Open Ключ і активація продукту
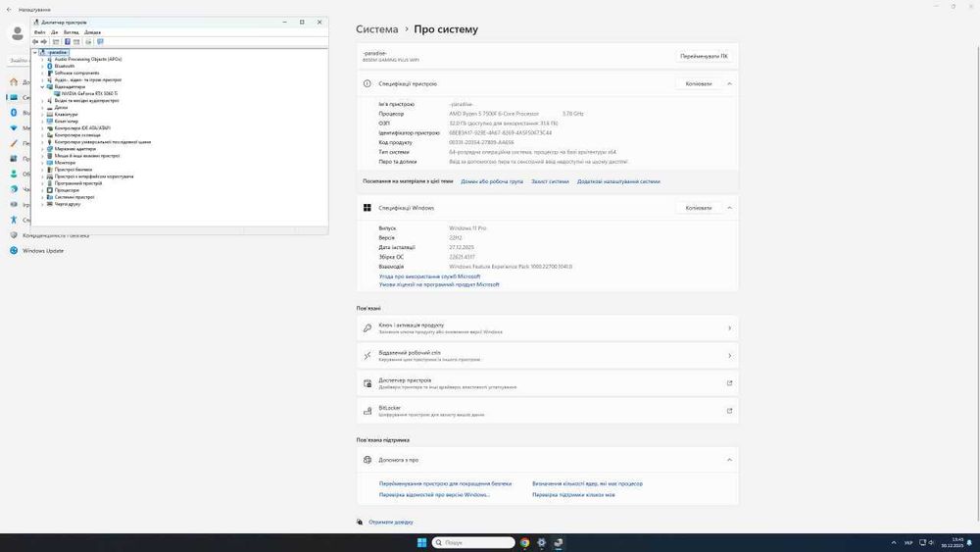The height and width of the screenshot is (552, 980). pos(548,328)
